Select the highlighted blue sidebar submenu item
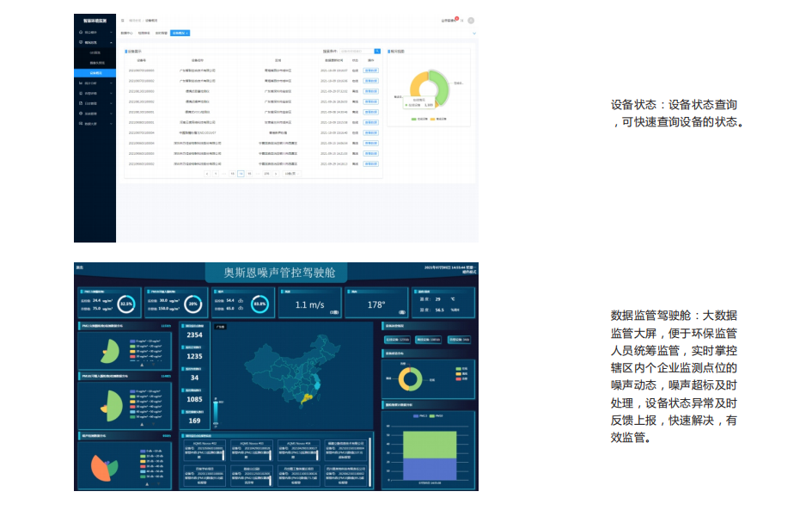This screenshot has width=812, height=510. click(x=95, y=73)
